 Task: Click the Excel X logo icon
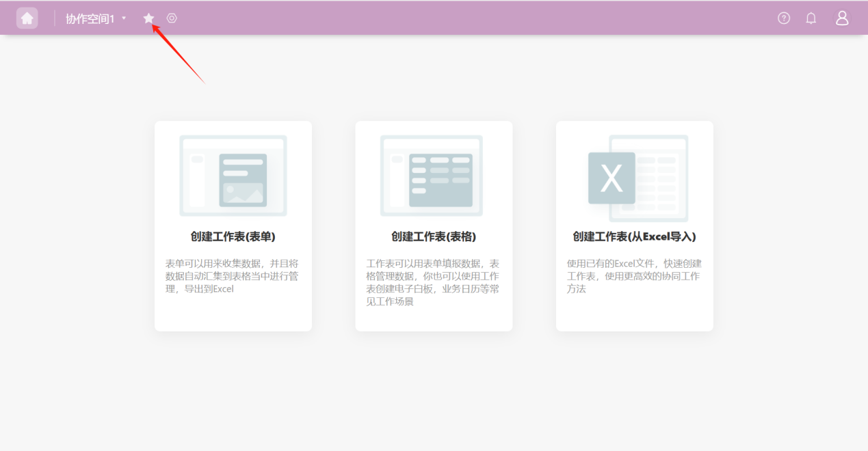pyautogui.click(x=611, y=178)
